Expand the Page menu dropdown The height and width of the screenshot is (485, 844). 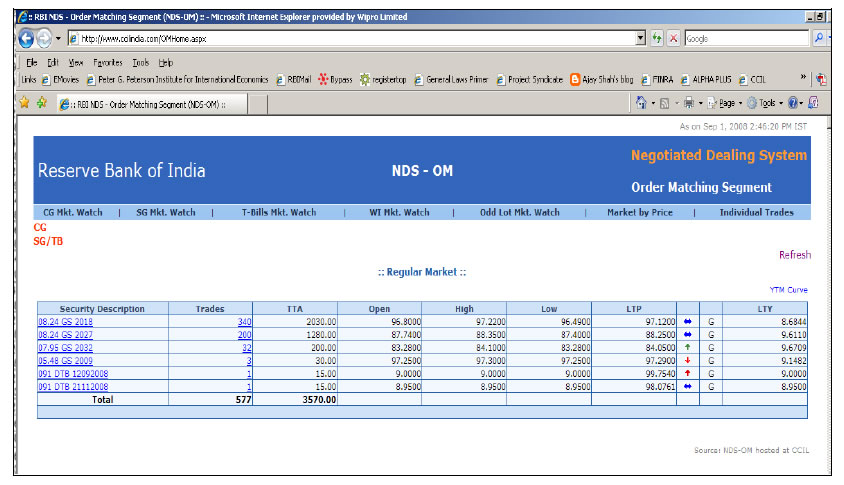tap(729, 103)
